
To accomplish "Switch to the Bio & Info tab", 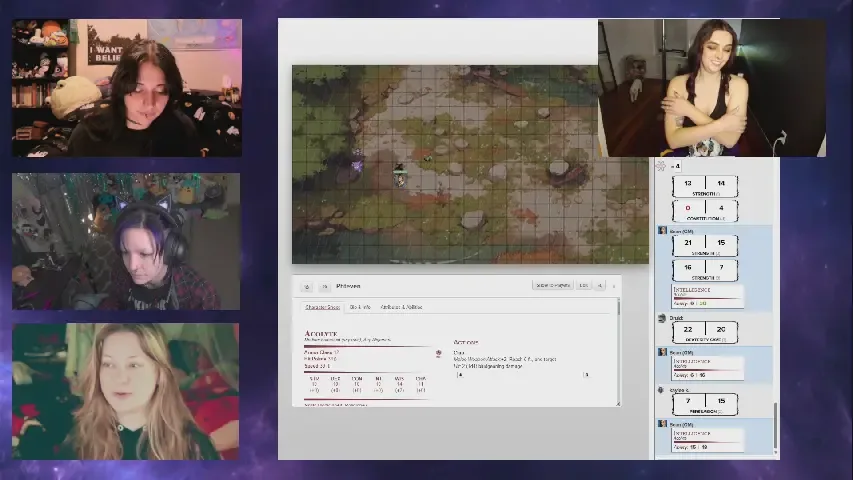I will [x=360, y=307].
